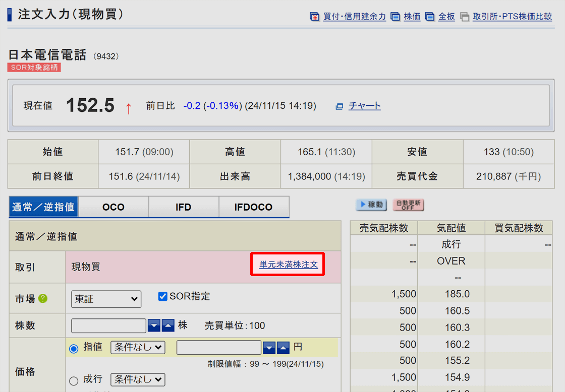Increase 株数 with the up arrow
Screen dimensions: 565x392
point(168,326)
